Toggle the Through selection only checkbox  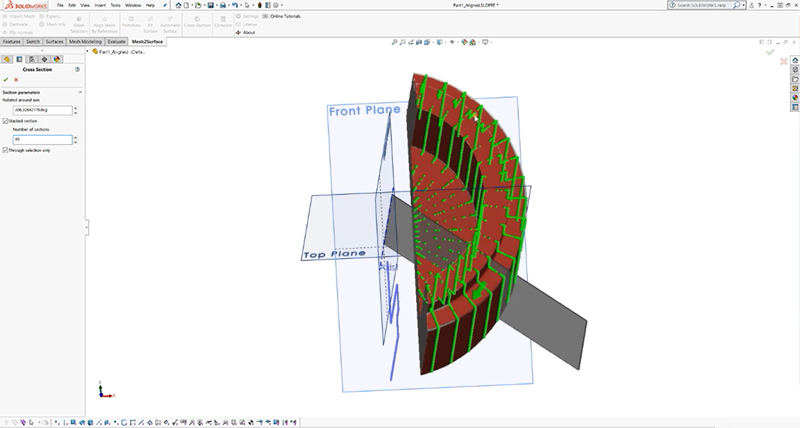point(5,150)
